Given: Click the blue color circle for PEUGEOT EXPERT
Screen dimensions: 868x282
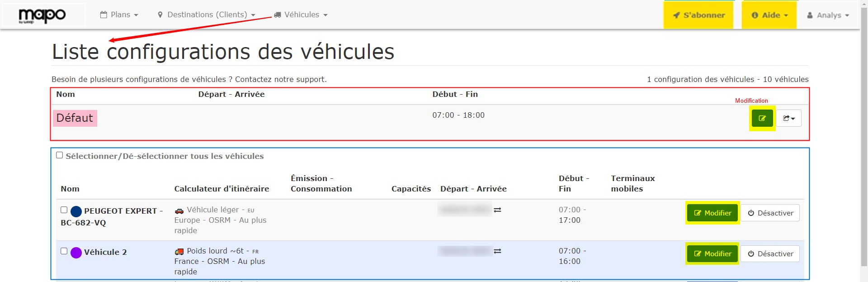Looking at the screenshot, I should tap(76, 211).
